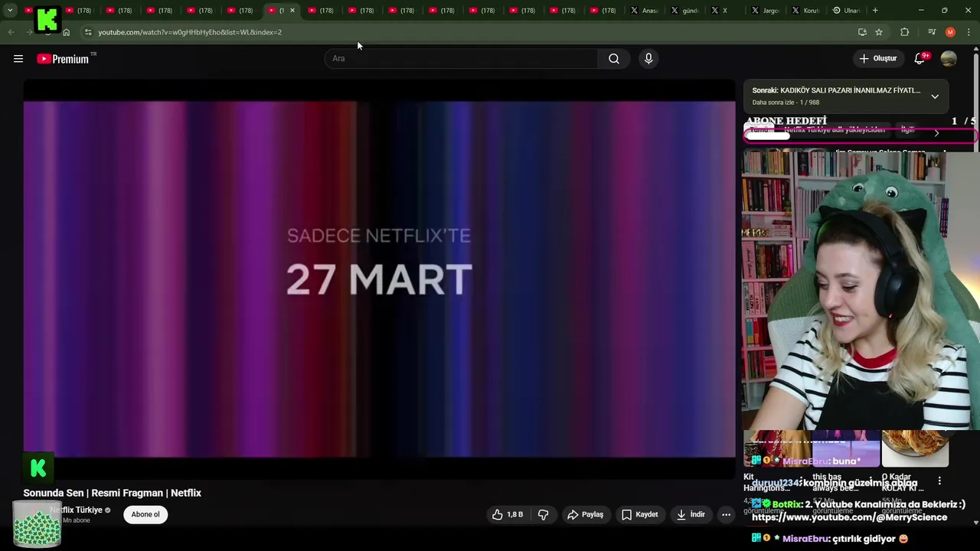Close the active YouTube tab

point(292,11)
